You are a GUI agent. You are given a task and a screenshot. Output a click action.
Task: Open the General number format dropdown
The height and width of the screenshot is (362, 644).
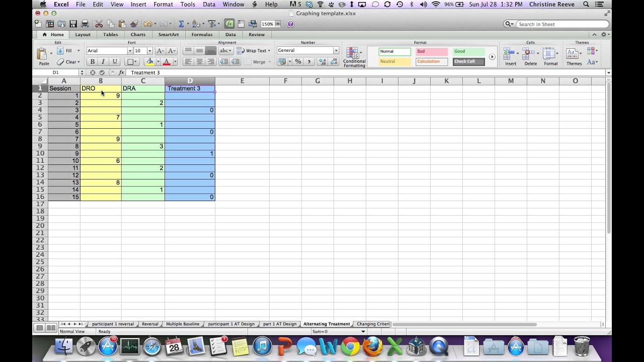click(336, 51)
